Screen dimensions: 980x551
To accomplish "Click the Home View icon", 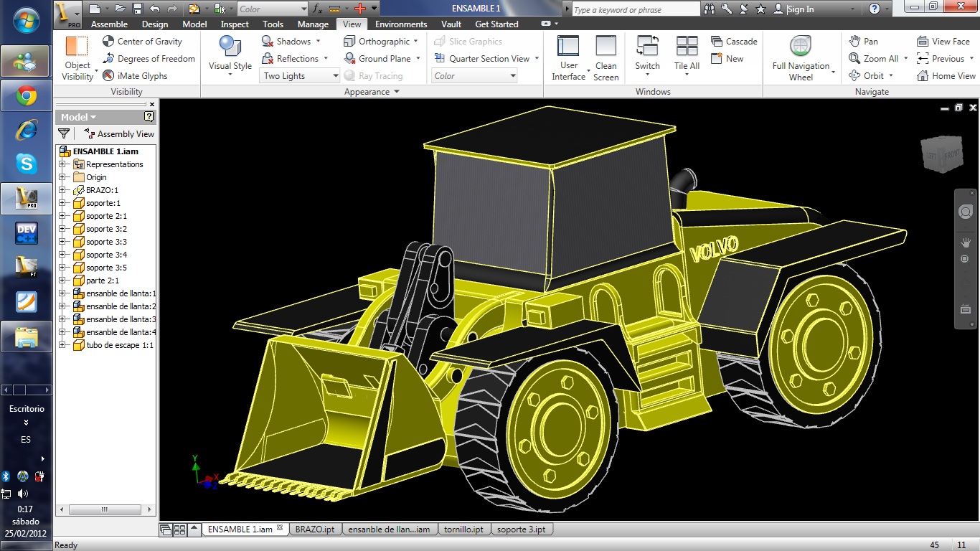I will 946,75.
